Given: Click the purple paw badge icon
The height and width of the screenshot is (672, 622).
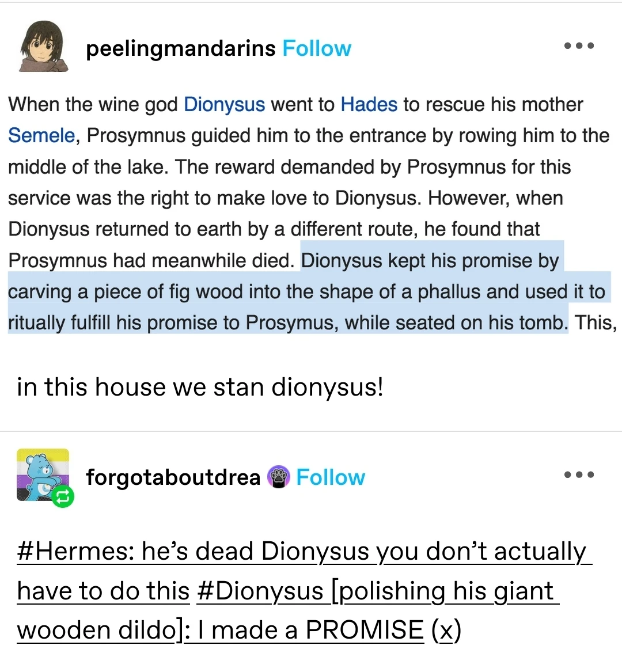Looking at the screenshot, I should click(278, 477).
